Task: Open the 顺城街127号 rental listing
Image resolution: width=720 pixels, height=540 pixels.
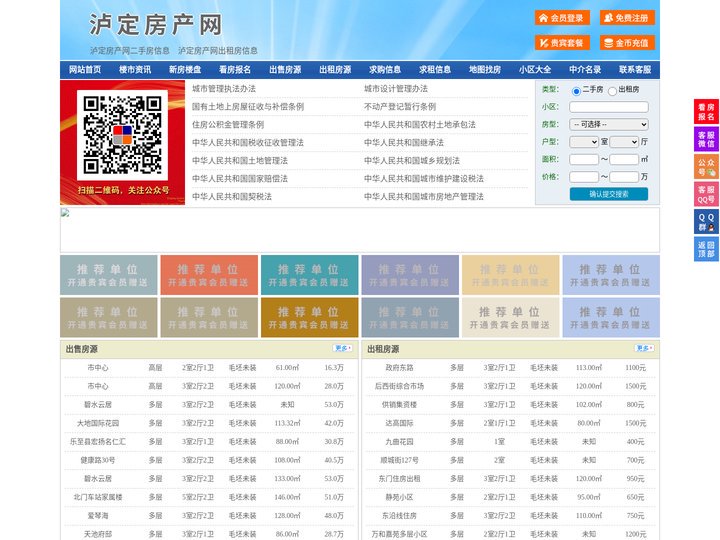Action: click(399, 460)
